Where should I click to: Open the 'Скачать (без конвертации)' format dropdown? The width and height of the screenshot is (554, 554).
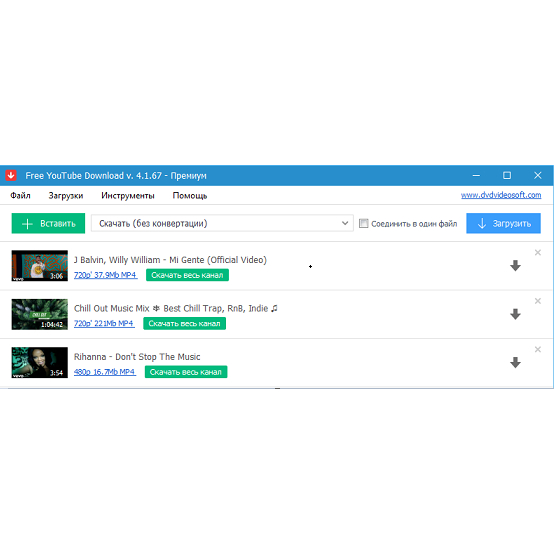click(222, 223)
